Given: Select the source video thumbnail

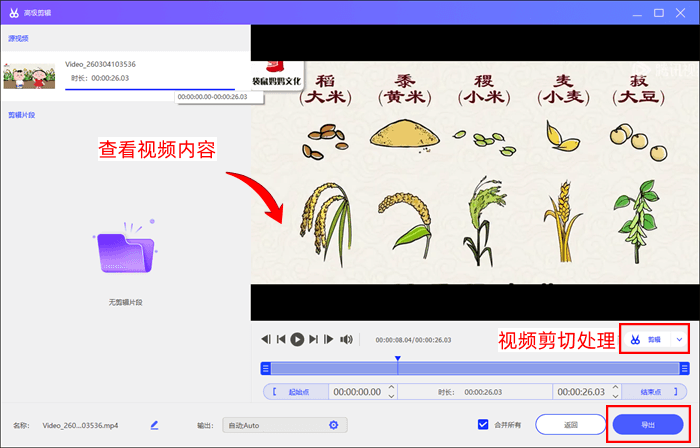Looking at the screenshot, I should tap(29, 76).
